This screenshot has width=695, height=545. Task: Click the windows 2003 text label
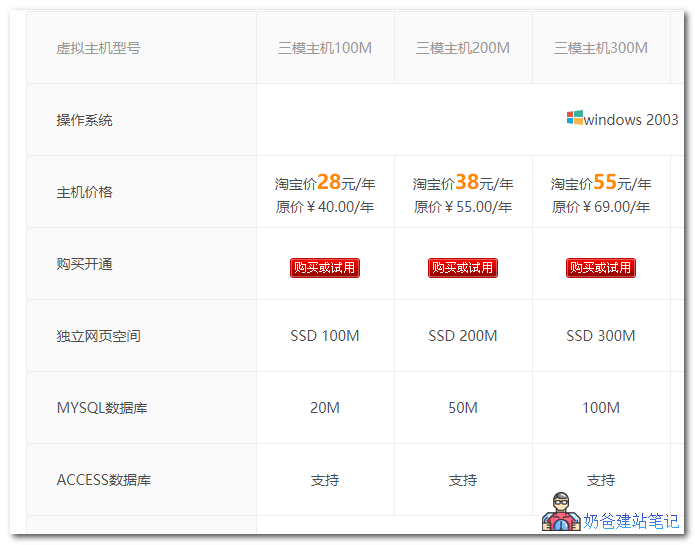[631, 120]
